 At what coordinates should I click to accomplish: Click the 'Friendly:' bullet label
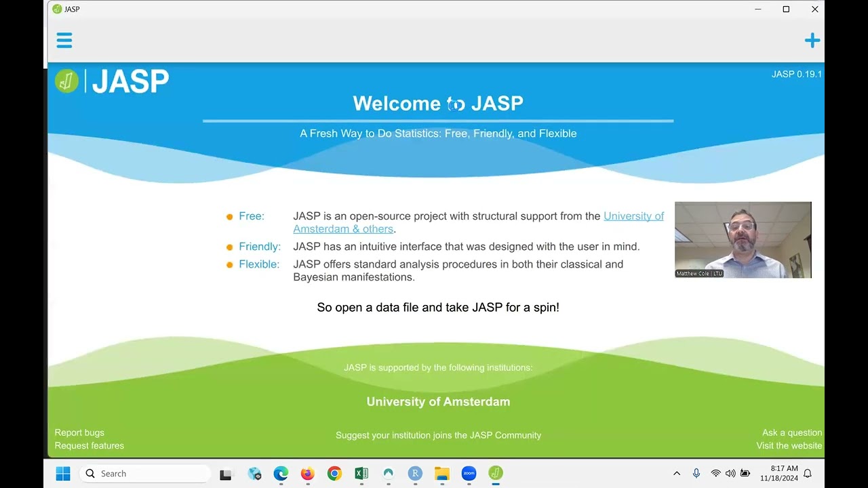click(260, 247)
